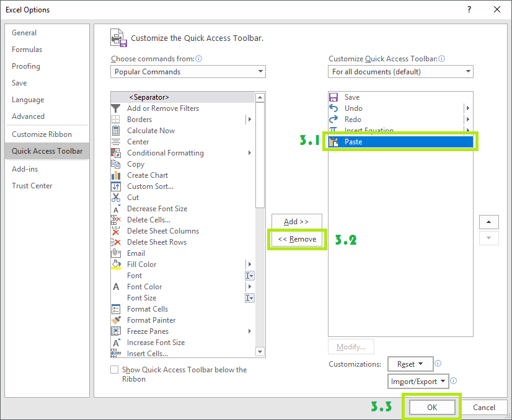Click the Borders command icon
The image size is (512, 420).
point(115,120)
